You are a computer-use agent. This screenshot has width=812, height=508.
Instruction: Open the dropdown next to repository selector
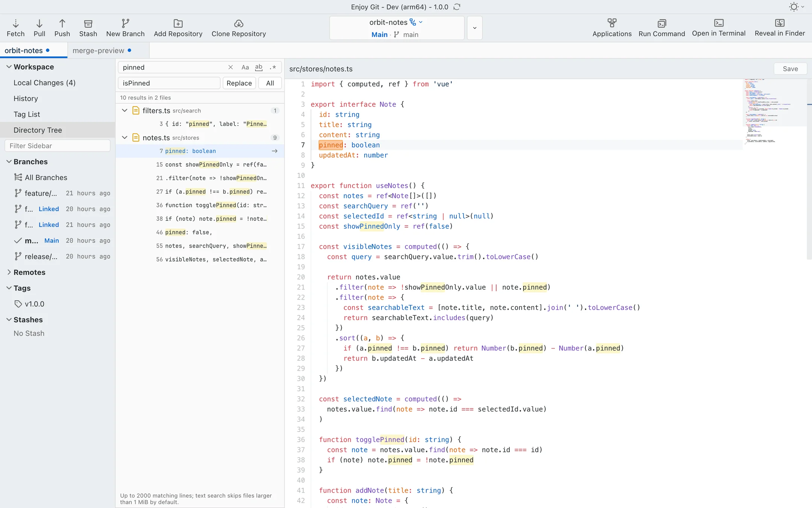point(474,28)
